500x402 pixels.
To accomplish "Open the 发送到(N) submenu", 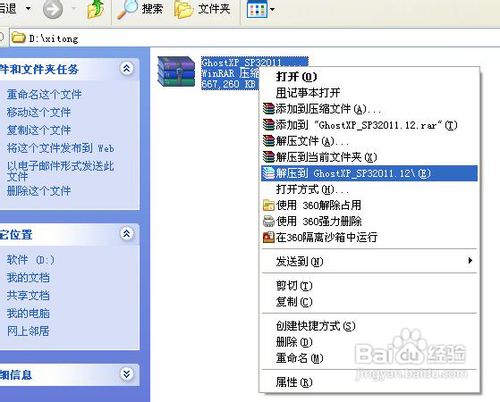I will tap(369, 261).
